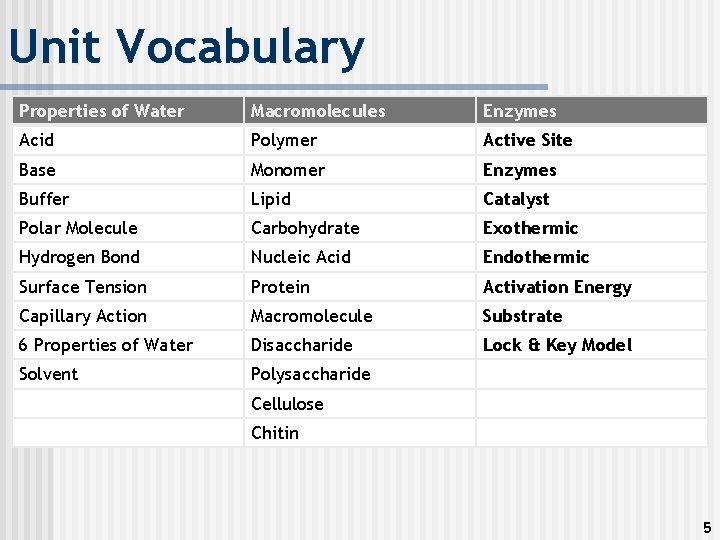Select the Capillary Action entry
The width and height of the screenshot is (720, 540).
[83, 316]
